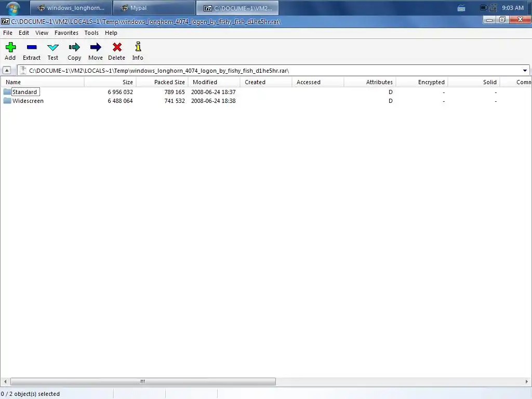Click the 9:03 AM clock

pyautogui.click(x=513, y=8)
